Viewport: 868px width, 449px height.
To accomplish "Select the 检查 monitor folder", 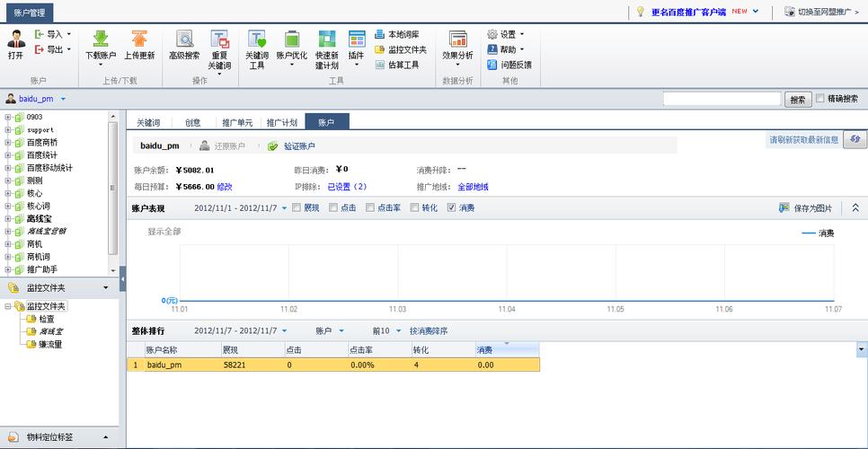I will pyautogui.click(x=47, y=319).
